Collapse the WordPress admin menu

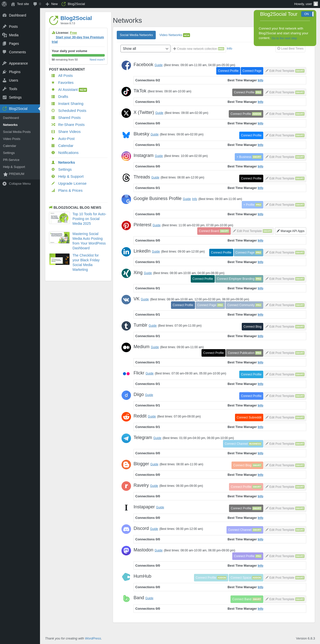pyautogui.click(x=20, y=184)
